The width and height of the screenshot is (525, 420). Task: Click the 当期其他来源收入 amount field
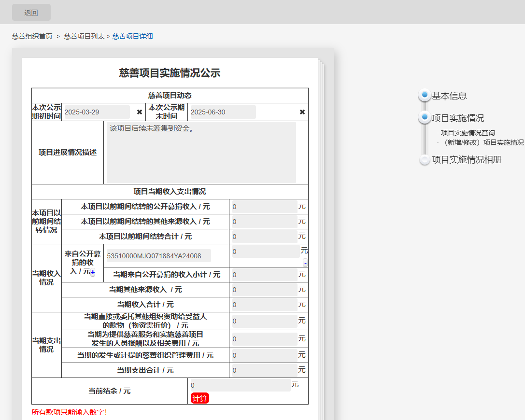coord(265,290)
